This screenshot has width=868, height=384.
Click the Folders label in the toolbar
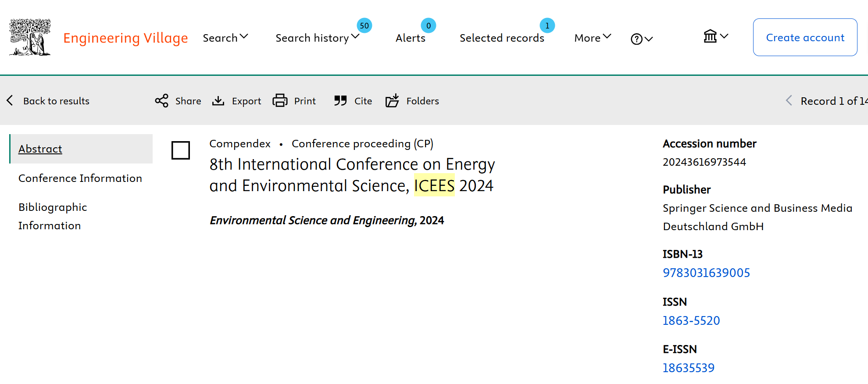423,101
